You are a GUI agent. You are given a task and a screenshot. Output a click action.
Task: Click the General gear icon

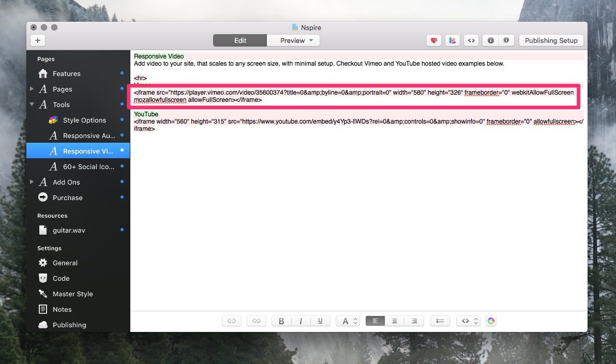click(43, 263)
